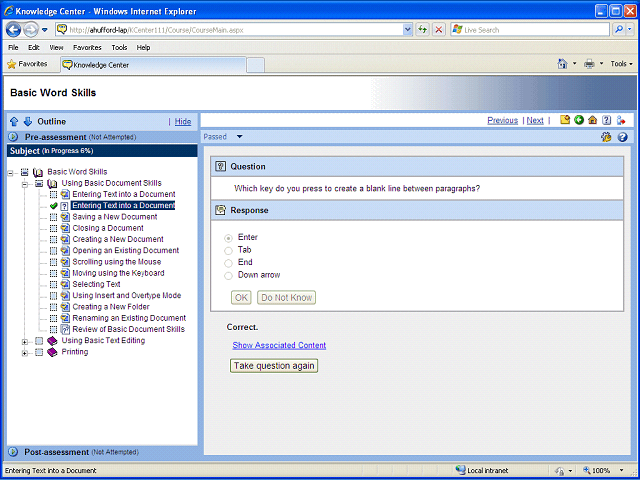Click the OK button

click(241, 298)
